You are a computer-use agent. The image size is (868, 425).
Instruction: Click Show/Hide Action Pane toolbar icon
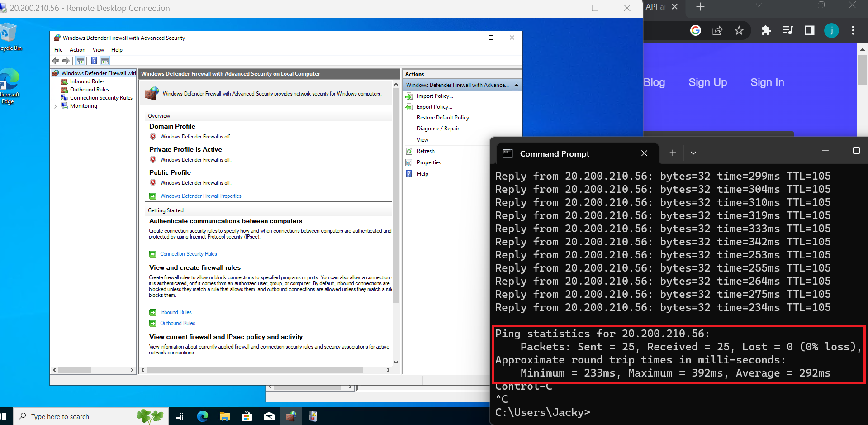pos(105,61)
